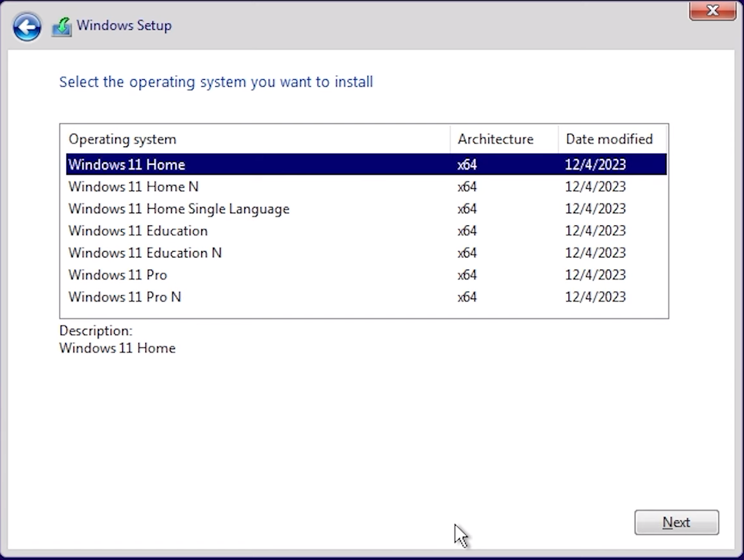Click the Windows 11 Home description text
Image resolution: width=744 pixels, height=560 pixels.
pyautogui.click(x=117, y=348)
